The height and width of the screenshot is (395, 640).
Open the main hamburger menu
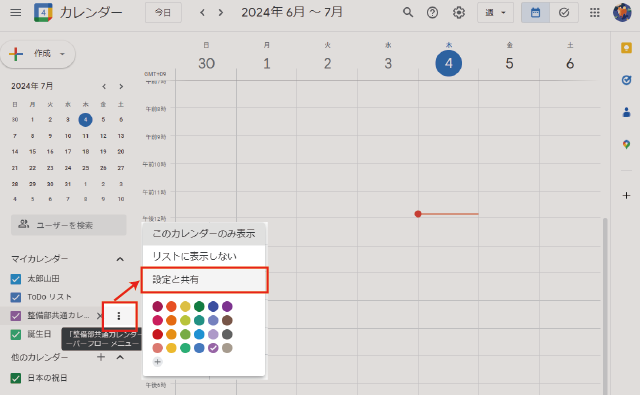tap(16, 13)
